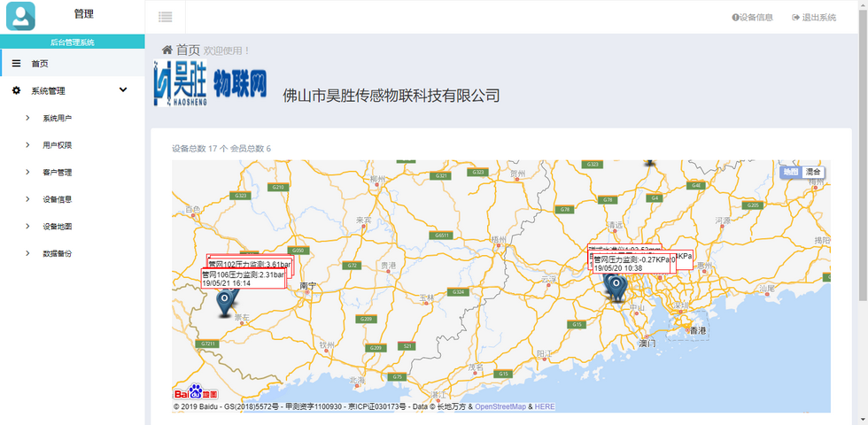Click the 系统管理 gear icon
Image resolution: width=868 pixels, height=425 pixels.
tap(17, 90)
